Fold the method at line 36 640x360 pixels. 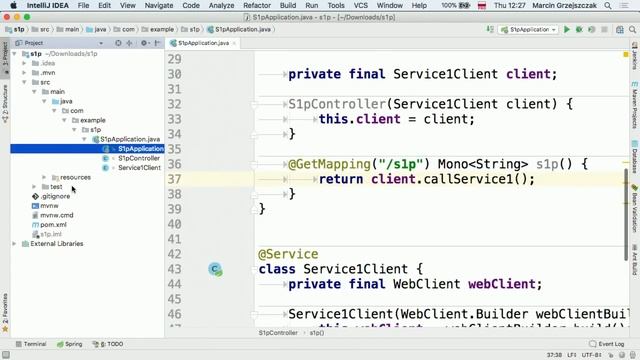[254, 164]
